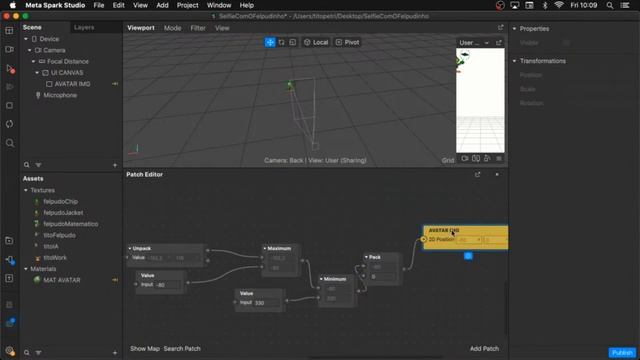Viewport: 640px width, 360px height.
Task: Open viewport Filter menu
Action: (x=198, y=28)
